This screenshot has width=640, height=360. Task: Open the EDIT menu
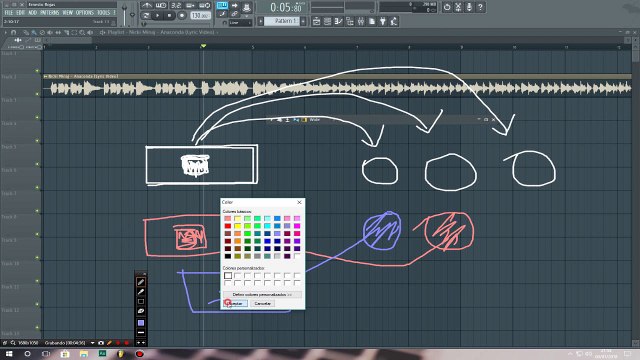20,13
